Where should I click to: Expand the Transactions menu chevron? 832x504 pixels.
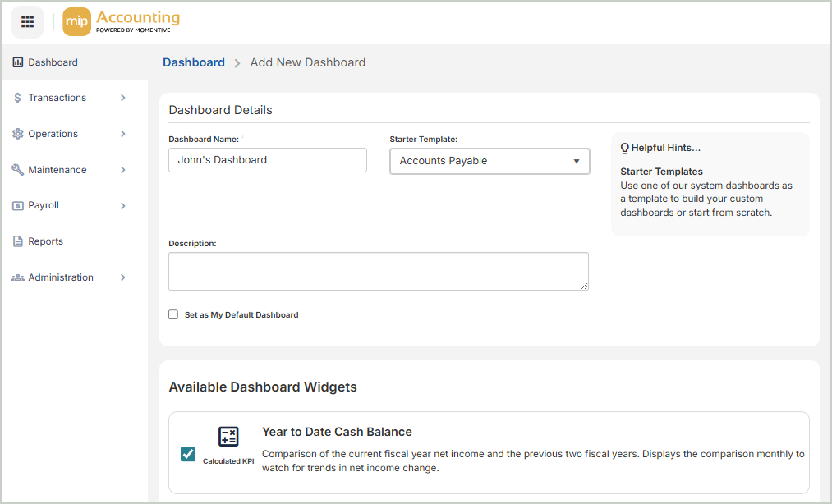coord(123,98)
